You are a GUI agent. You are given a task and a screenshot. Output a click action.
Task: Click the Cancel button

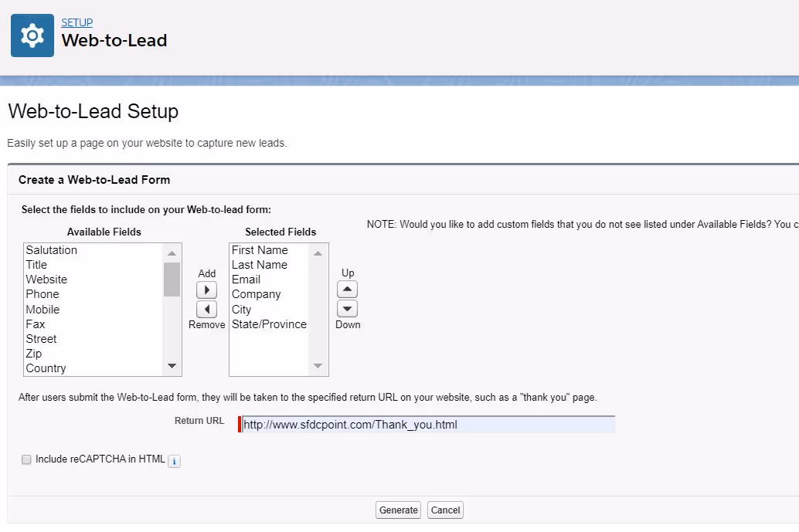pyautogui.click(x=445, y=510)
